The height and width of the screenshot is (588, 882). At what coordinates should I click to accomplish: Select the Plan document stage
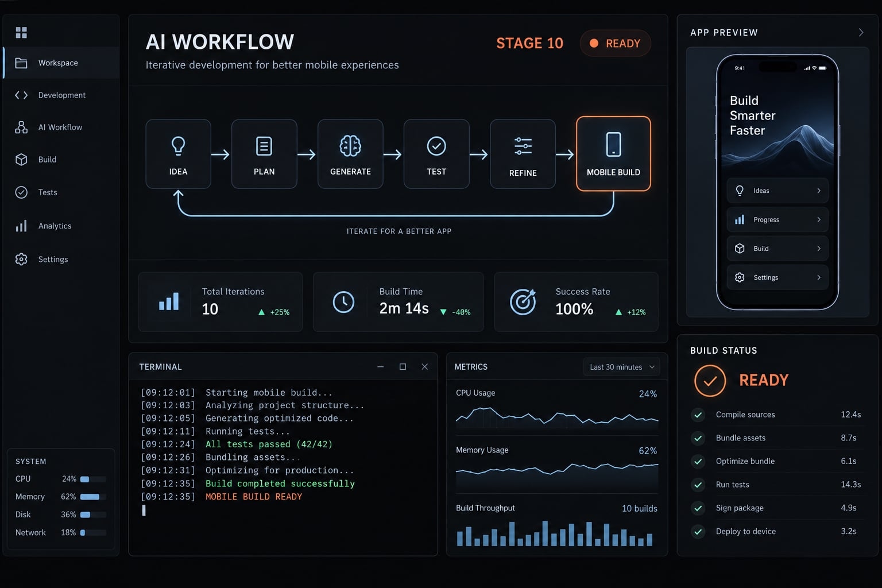(264, 154)
